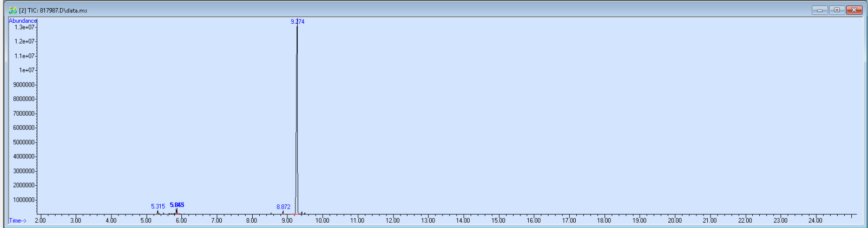This screenshot has width=868, height=228.
Task: Click the 12.00 time axis label
Action: 393,220
